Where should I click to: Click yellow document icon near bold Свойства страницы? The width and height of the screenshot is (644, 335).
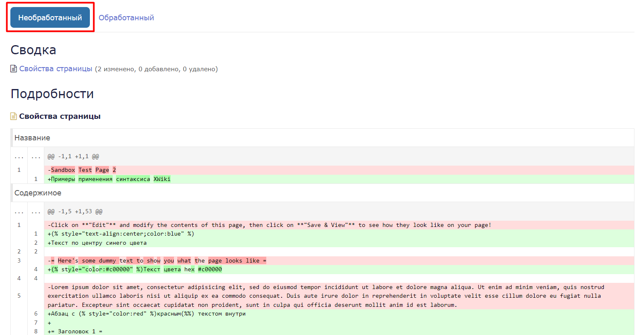pos(14,116)
